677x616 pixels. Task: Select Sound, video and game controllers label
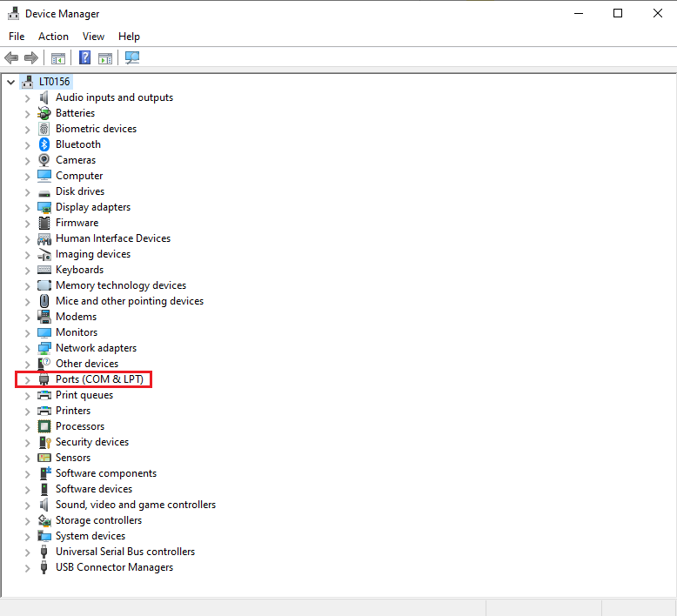(136, 505)
